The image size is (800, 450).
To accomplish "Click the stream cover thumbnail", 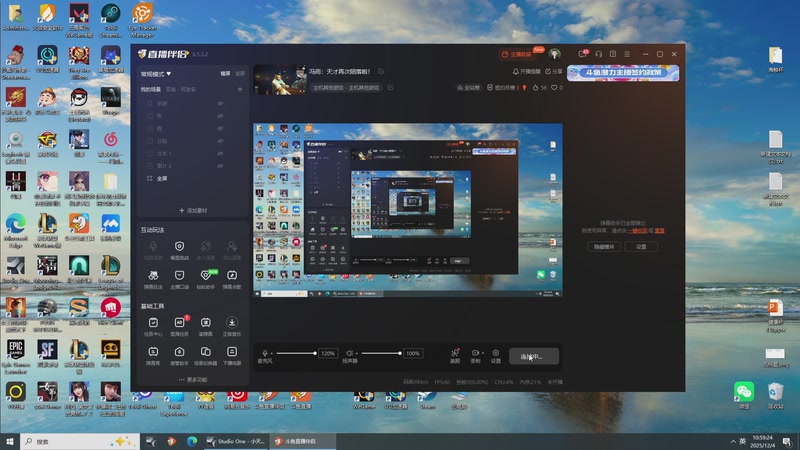I will point(280,80).
